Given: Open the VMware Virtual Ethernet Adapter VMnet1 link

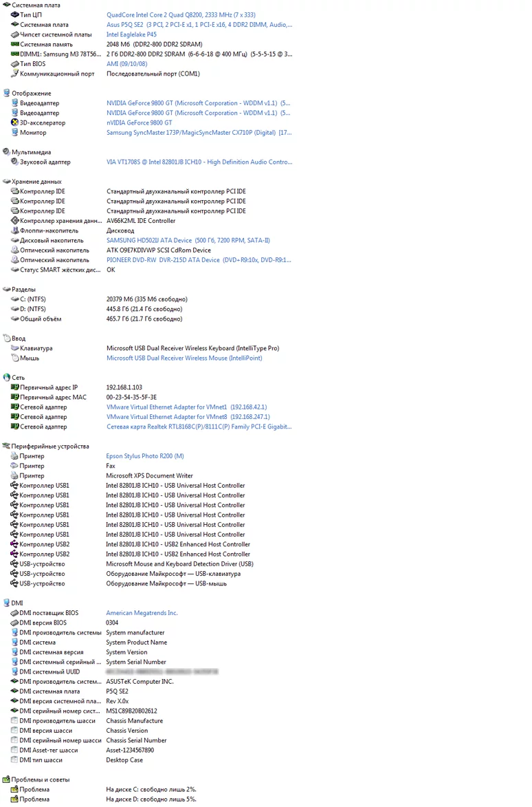Looking at the screenshot, I should [x=186, y=407].
